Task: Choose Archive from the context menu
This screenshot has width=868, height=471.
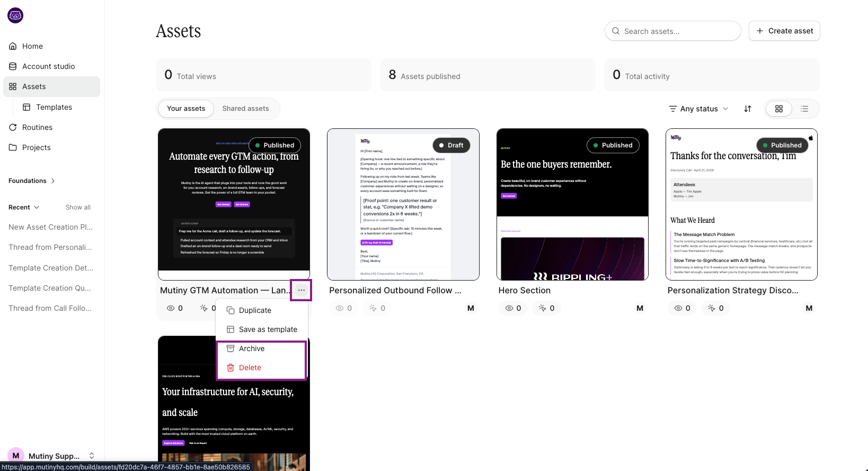Action: click(262, 348)
